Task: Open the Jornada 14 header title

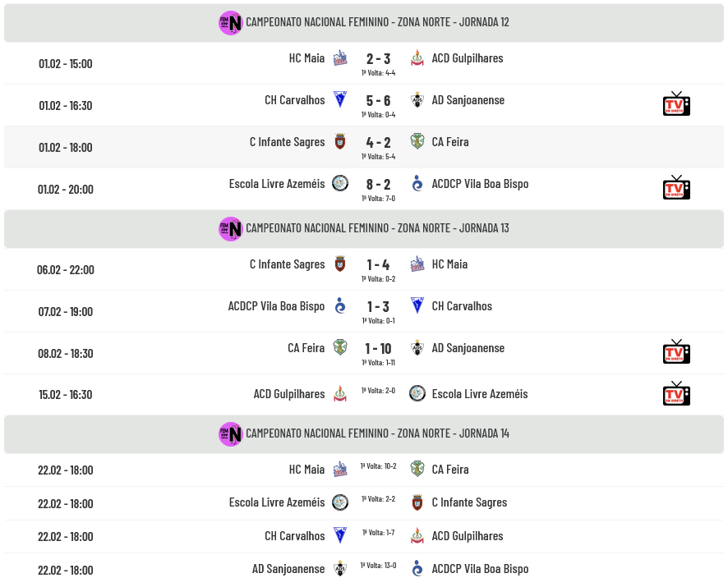Action: [377, 433]
